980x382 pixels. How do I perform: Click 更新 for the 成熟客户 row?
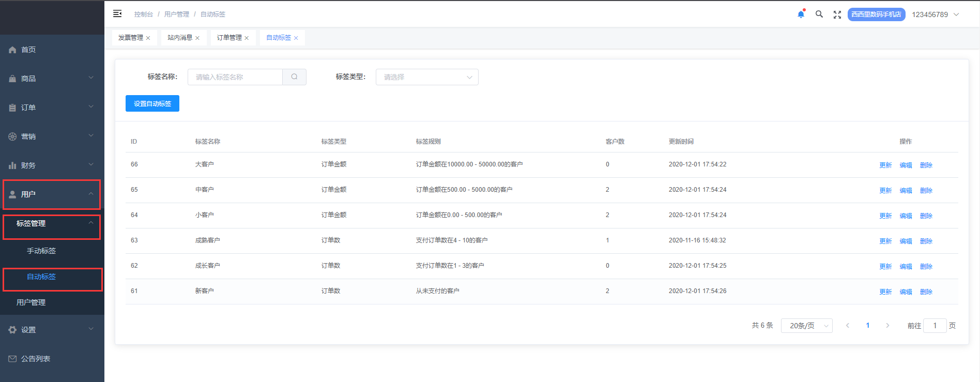885,241
